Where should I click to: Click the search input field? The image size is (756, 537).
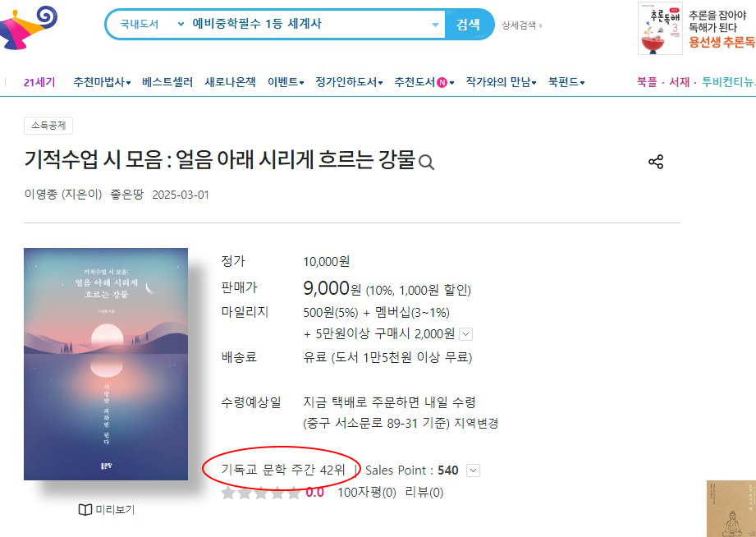309,24
